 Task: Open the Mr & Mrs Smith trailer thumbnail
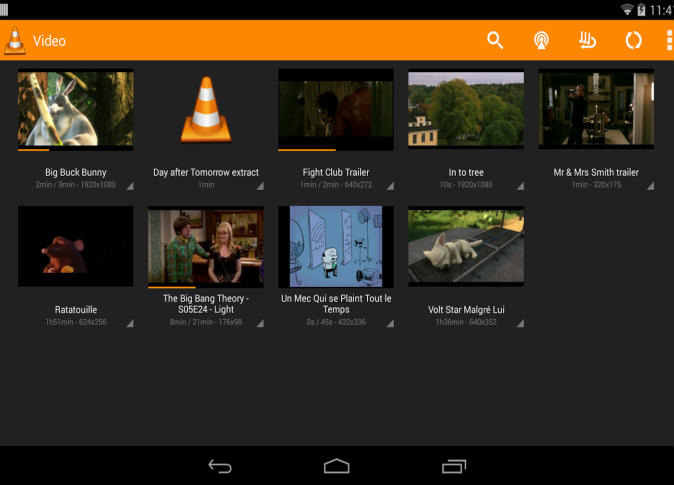[x=596, y=109]
